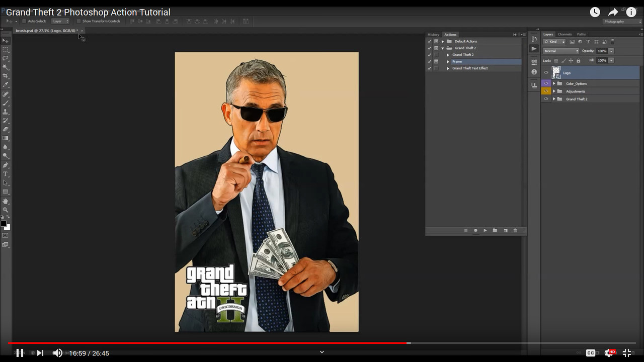Pause the video playback
Screen dimensions: 644x362
(20, 353)
